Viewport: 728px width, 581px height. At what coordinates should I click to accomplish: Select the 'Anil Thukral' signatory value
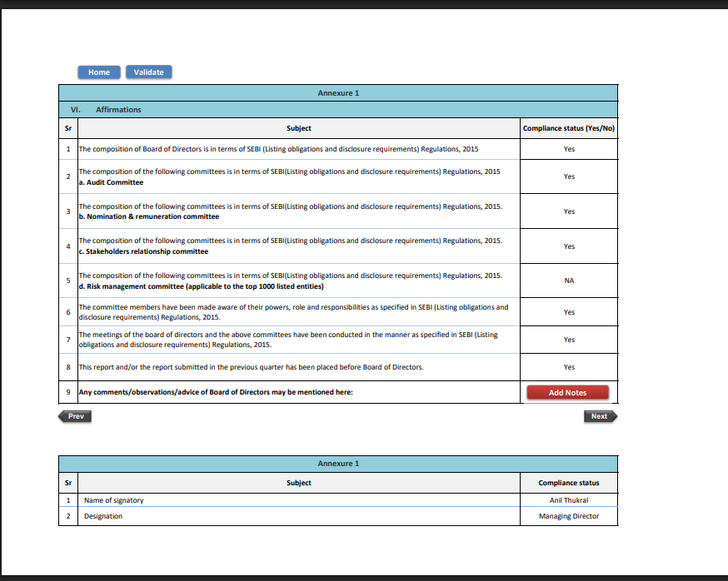coord(569,500)
